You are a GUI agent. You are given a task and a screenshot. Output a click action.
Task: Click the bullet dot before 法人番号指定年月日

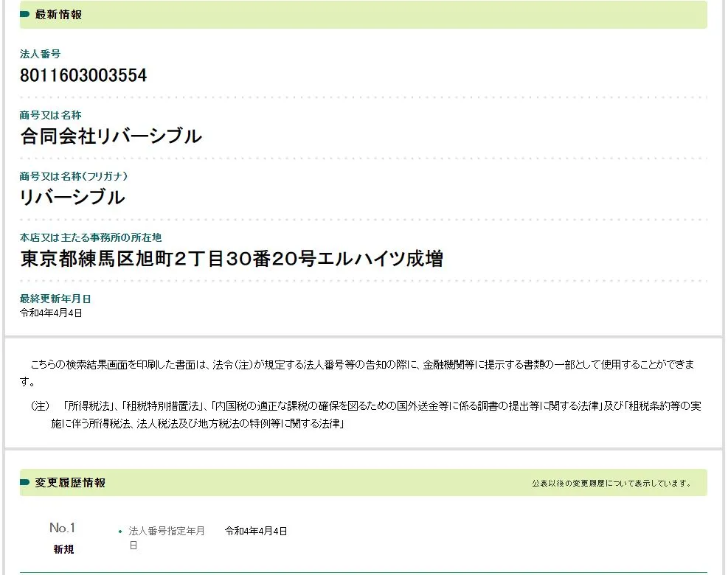click(120, 532)
